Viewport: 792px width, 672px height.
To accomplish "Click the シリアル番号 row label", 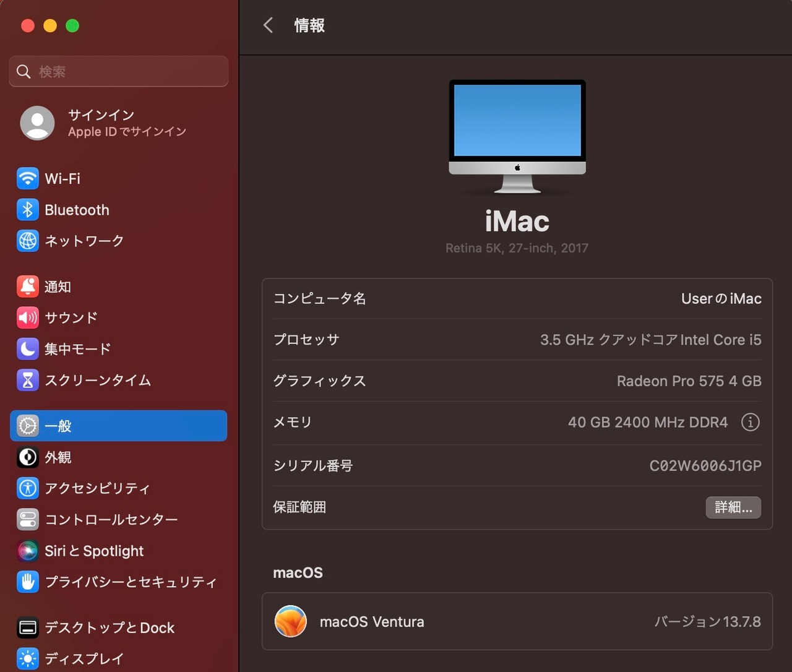I will (313, 466).
